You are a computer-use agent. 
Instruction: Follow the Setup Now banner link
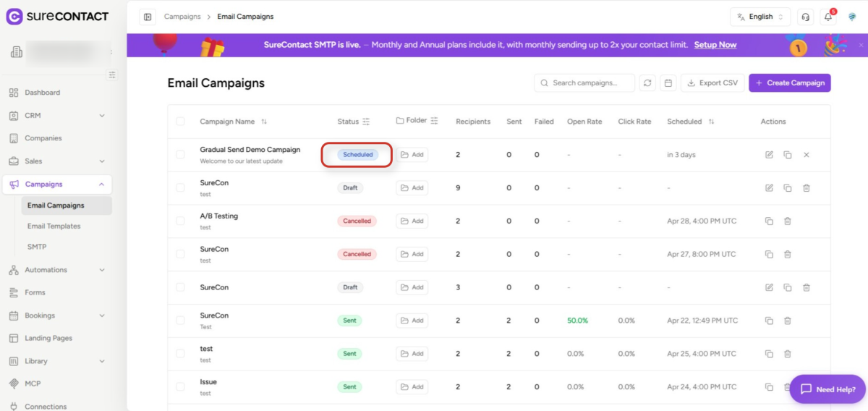click(x=715, y=45)
